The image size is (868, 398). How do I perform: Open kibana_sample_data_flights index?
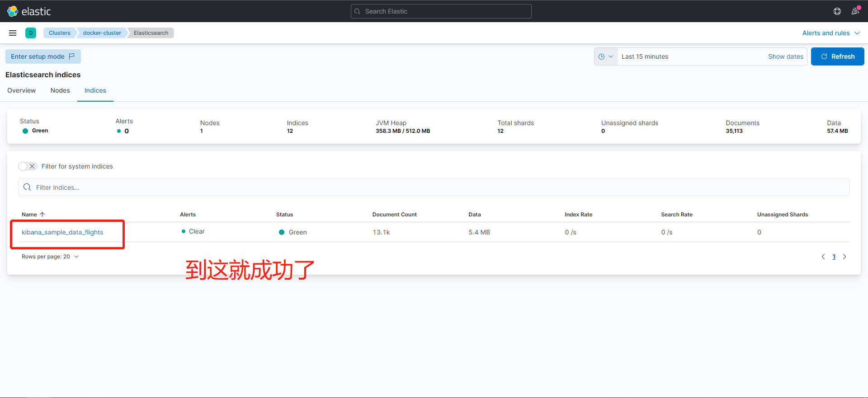click(x=62, y=232)
